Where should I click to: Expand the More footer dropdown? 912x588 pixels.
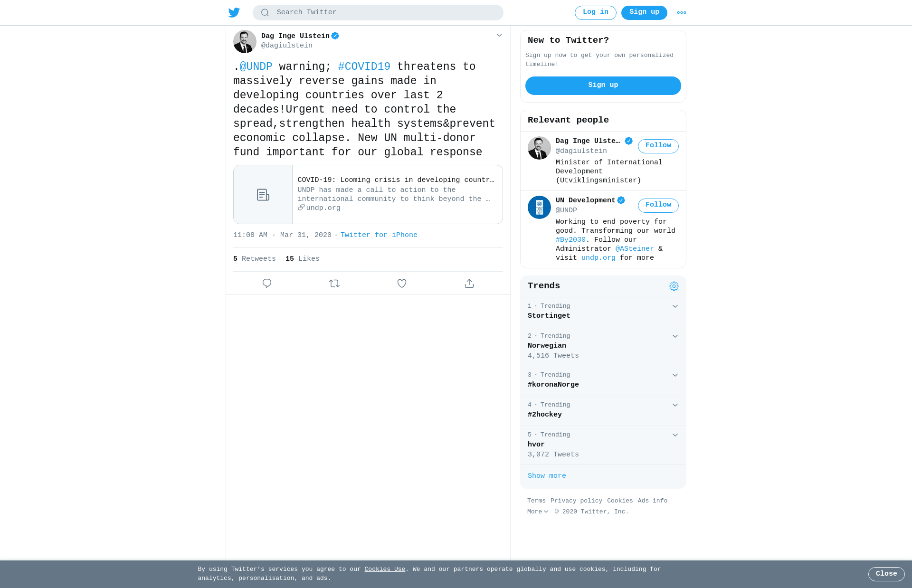point(538,512)
